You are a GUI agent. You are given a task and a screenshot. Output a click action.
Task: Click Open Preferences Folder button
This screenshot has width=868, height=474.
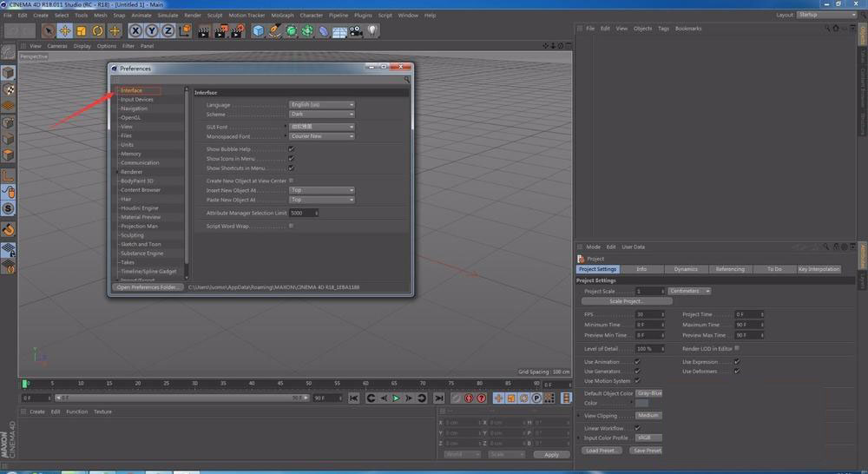click(x=148, y=287)
